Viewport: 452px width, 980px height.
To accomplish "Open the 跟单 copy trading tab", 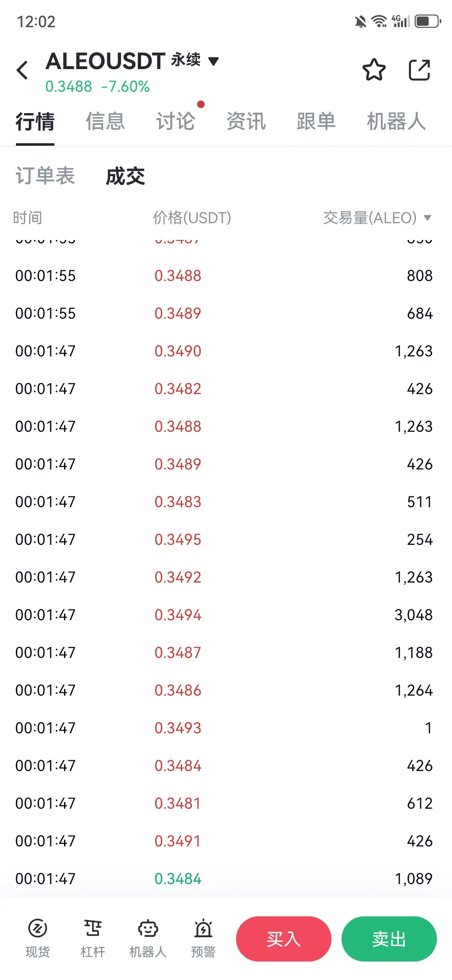I will [x=316, y=121].
